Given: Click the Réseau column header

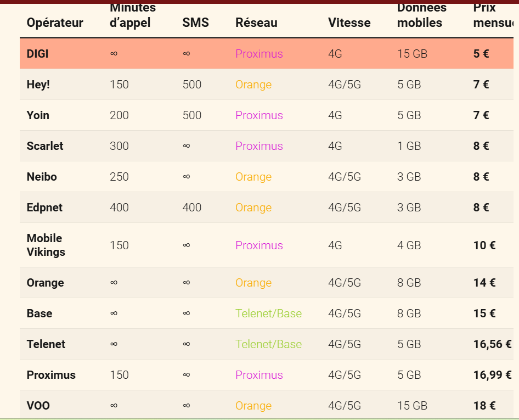Looking at the screenshot, I should tap(256, 23).
